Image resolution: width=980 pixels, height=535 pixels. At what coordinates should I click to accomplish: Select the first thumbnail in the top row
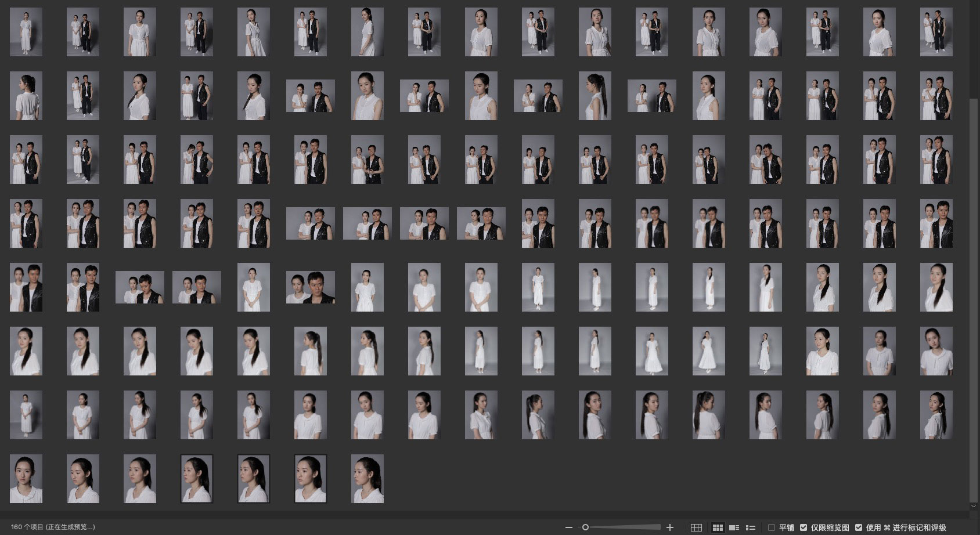point(26,32)
